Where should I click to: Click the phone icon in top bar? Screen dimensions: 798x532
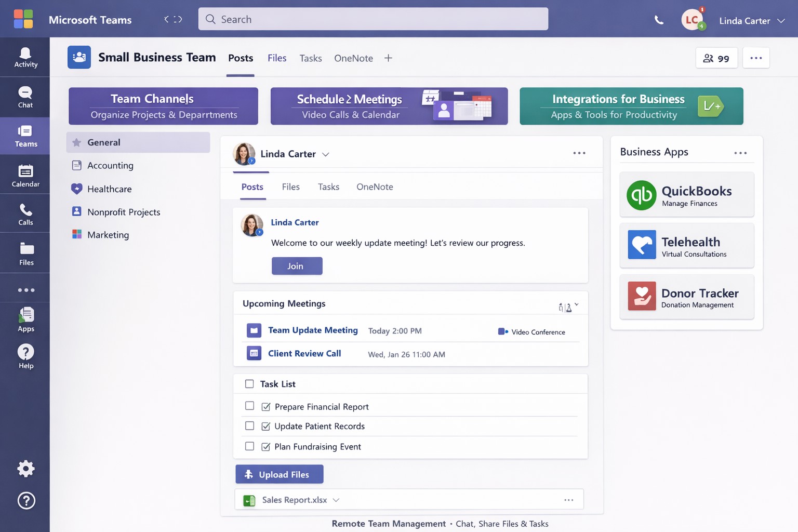pos(659,20)
